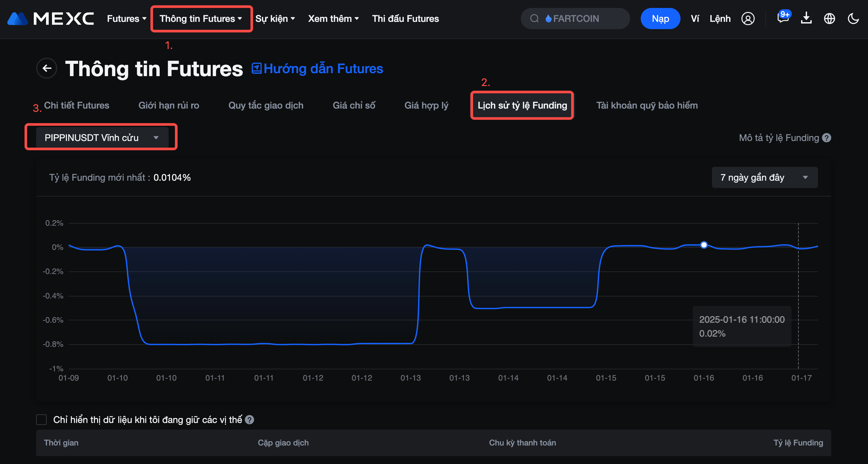Image resolution: width=868 pixels, height=464 pixels.
Task: Open the Thông tin Futures menu
Action: [201, 19]
